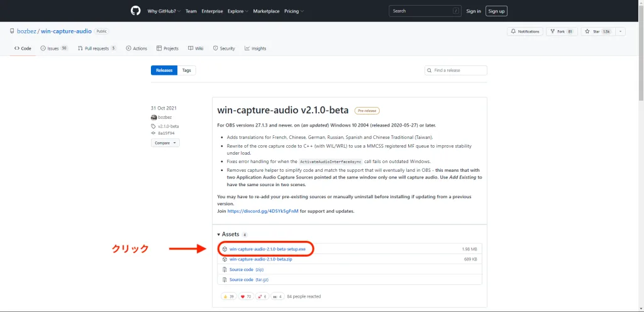Viewport: 644px width, 312px height.
Task: Select the Releases button
Action: tap(164, 70)
